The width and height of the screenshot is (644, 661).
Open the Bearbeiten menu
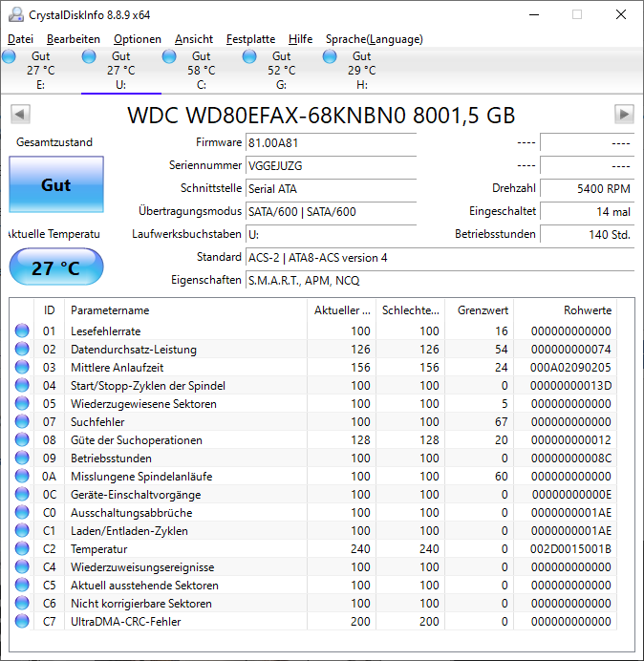(74, 39)
